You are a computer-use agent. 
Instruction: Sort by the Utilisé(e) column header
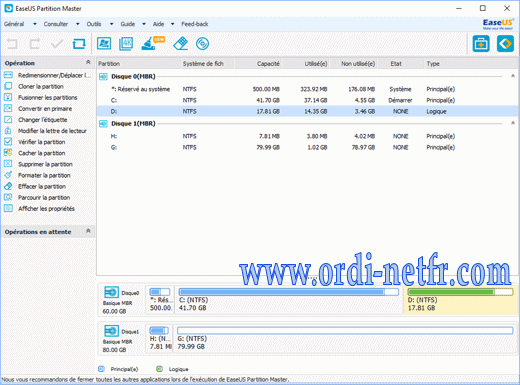pyautogui.click(x=306, y=63)
